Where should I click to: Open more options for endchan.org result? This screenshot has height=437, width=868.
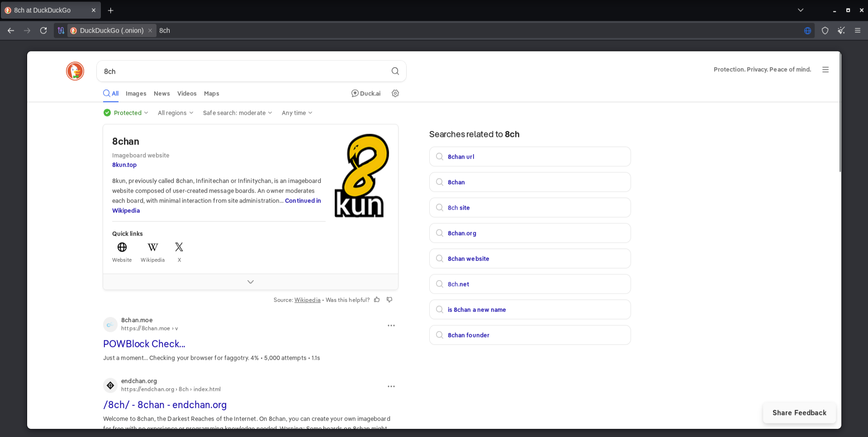coord(391,386)
